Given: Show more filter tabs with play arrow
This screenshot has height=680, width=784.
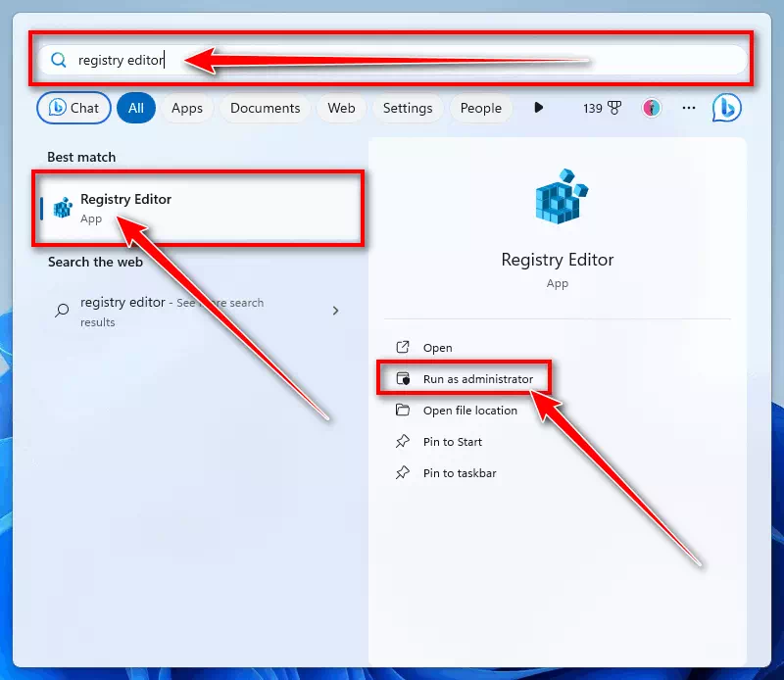Looking at the screenshot, I should (538, 108).
